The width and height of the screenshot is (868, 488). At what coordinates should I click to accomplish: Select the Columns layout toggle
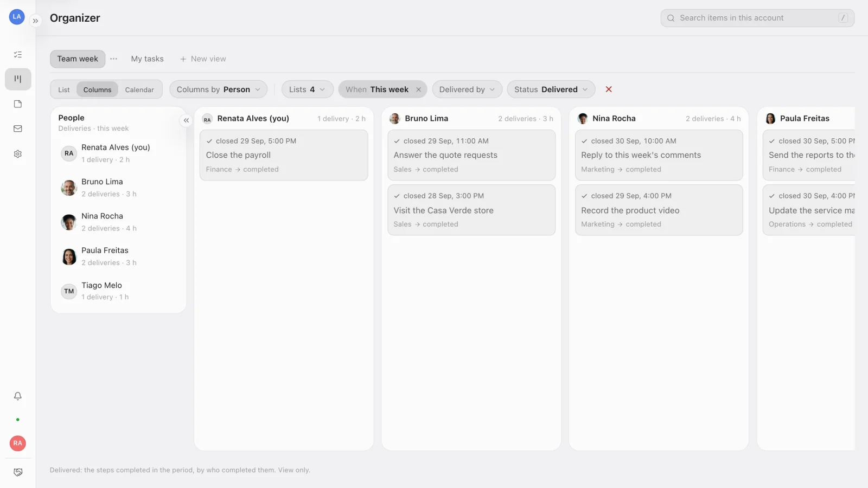tap(97, 90)
